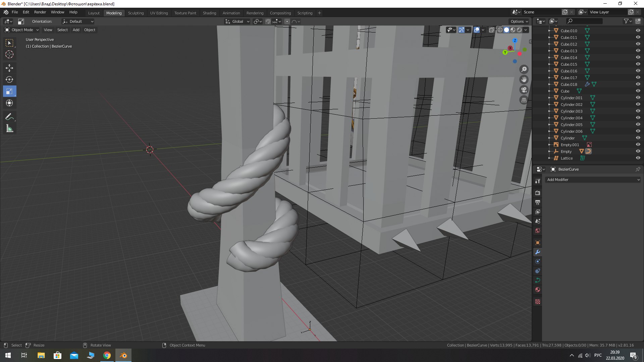Open the viewport Select menu
The height and width of the screenshot is (362, 644).
62,30
